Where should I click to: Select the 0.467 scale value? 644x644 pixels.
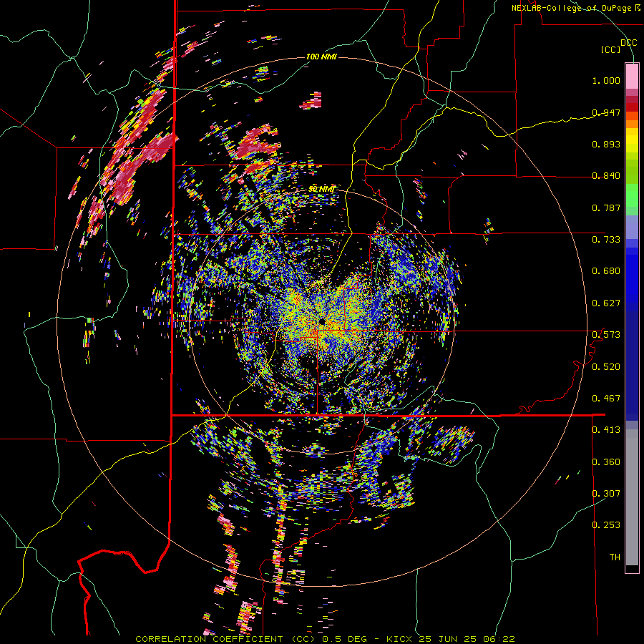pyautogui.click(x=606, y=399)
